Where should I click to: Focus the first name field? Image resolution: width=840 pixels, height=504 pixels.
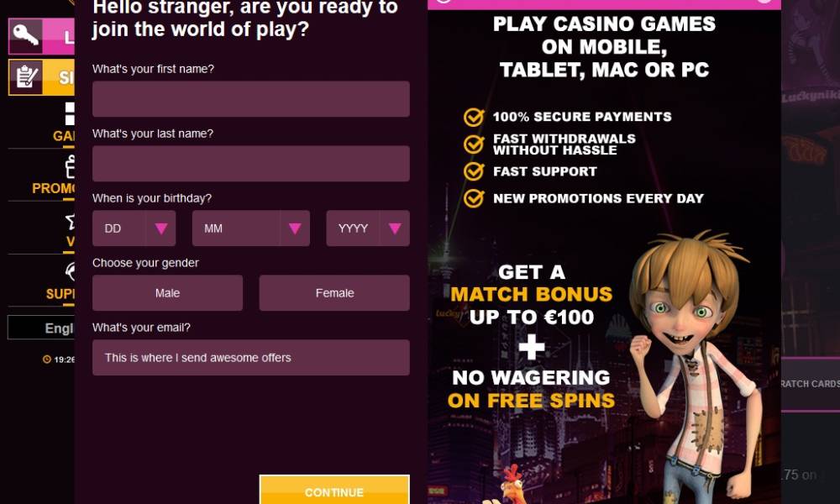(x=250, y=99)
